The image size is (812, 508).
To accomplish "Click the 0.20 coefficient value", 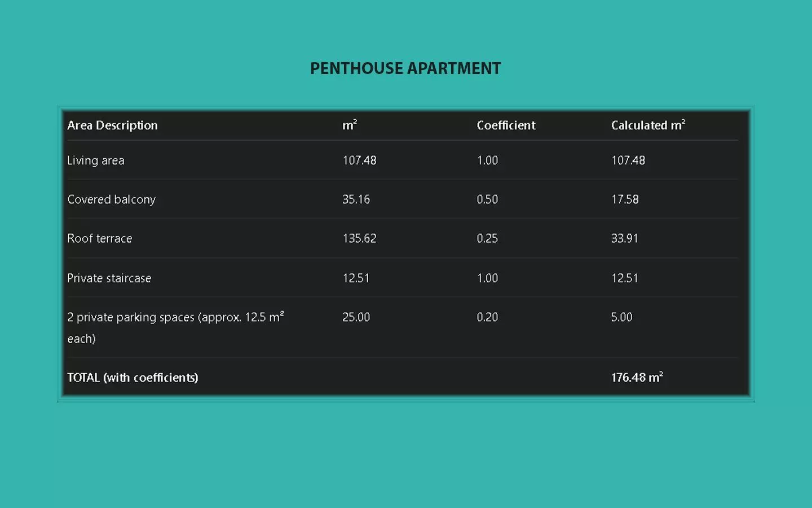I will click(x=487, y=317).
